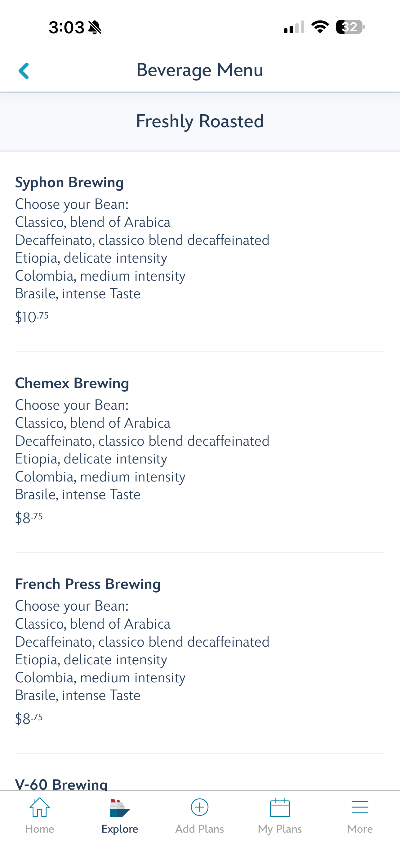Tap the cellular signal bars icon
Viewport: 400px width, 868px height.
click(x=294, y=27)
